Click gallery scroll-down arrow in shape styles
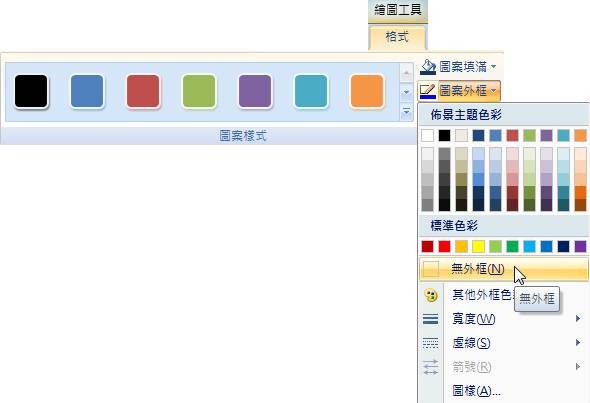The height and width of the screenshot is (403, 590). [x=406, y=92]
